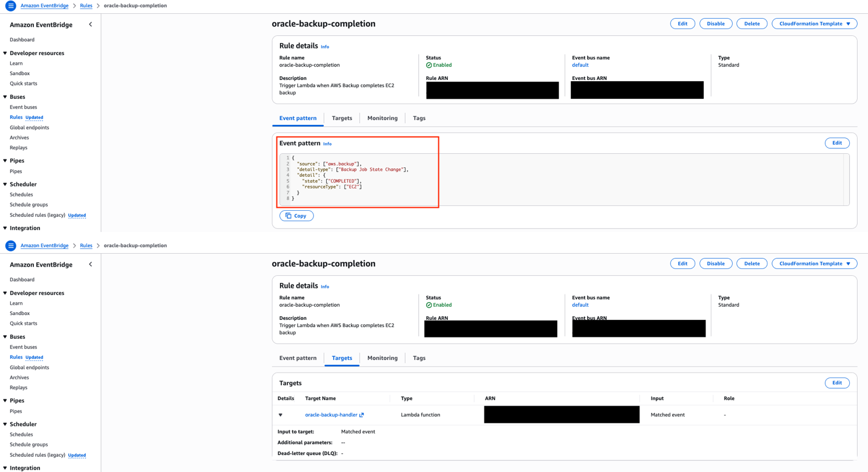Click Enabled status checkmark in Targets screenshot

(429, 305)
